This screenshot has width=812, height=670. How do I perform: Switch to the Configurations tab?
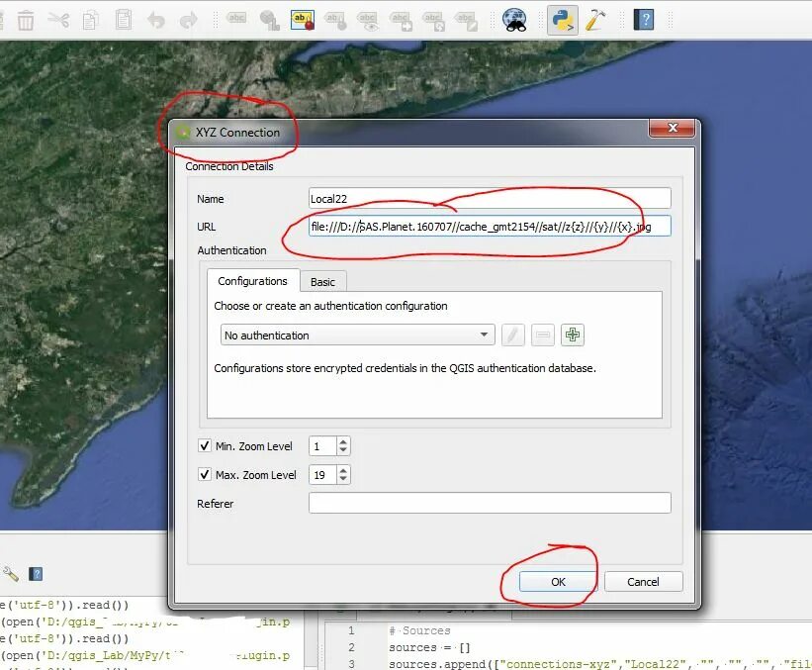(252, 281)
